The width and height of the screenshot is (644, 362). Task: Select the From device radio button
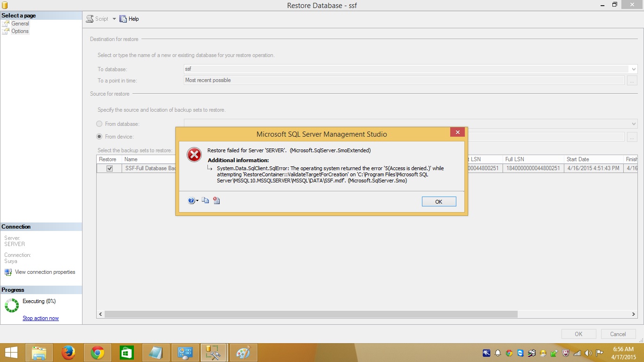[x=99, y=137]
